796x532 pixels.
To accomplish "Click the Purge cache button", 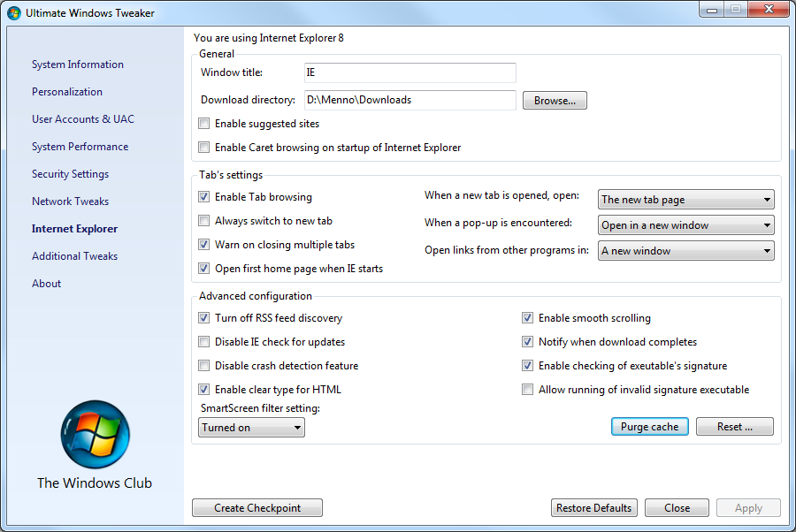I will pyautogui.click(x=650, y=427).
